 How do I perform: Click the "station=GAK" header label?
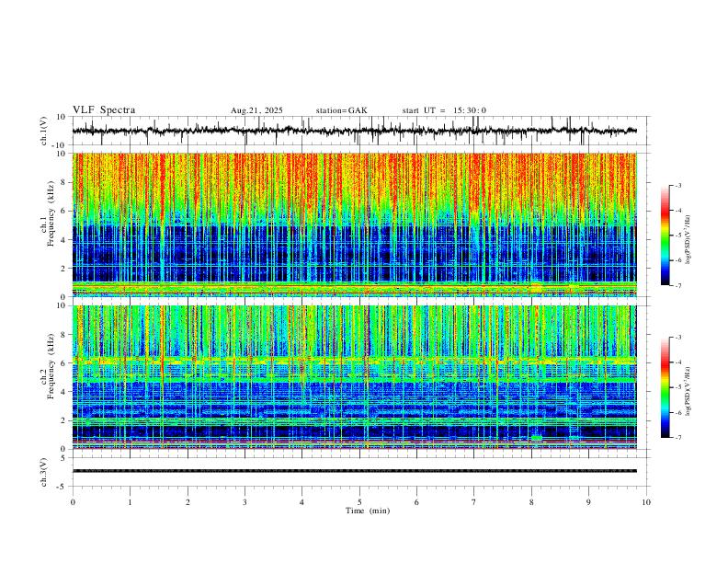click(x=342, y=110)
